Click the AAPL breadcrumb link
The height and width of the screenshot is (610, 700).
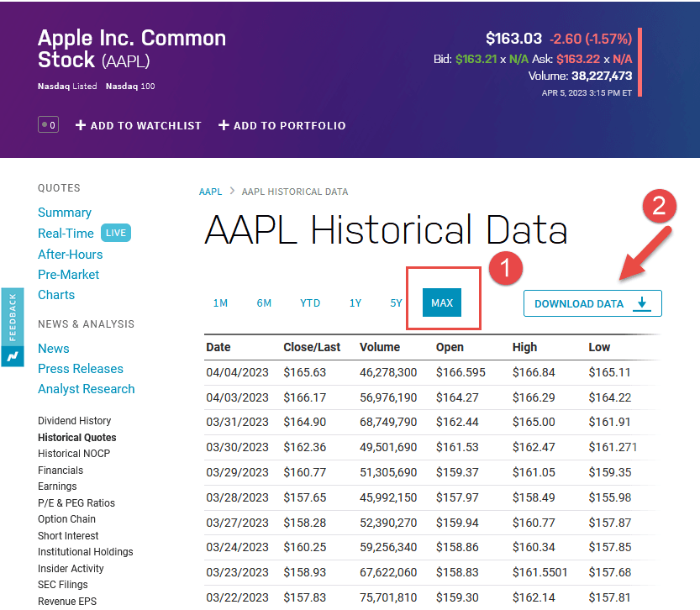coord(210,192)
